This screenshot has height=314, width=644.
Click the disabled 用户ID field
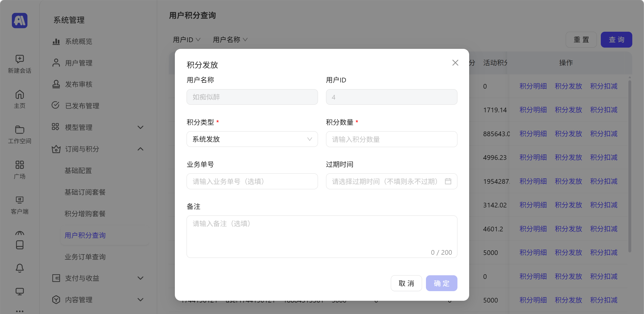(392, 97)
